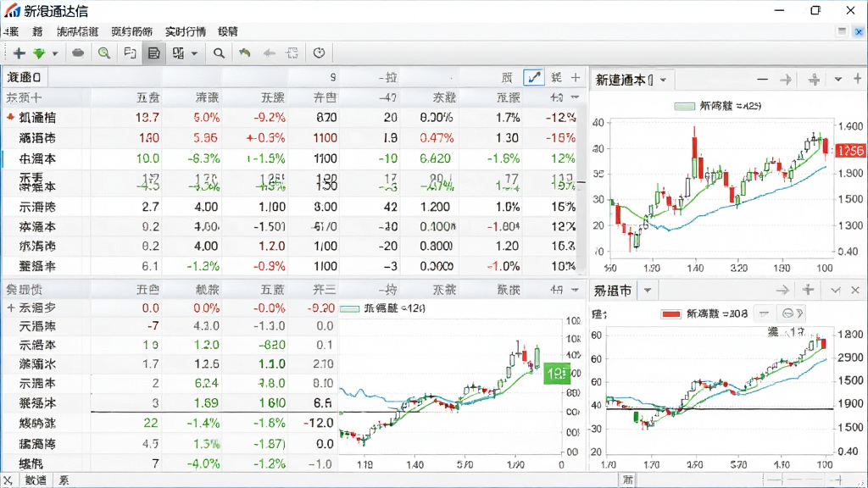Select the lower table row with value 22
Screen dimensions: 868x488
click(x=170, y=424)
